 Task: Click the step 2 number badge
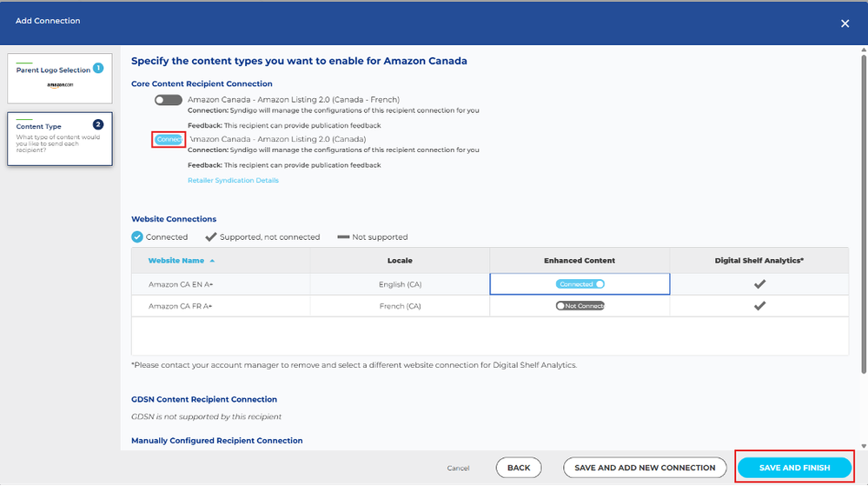tap(98, 124)
